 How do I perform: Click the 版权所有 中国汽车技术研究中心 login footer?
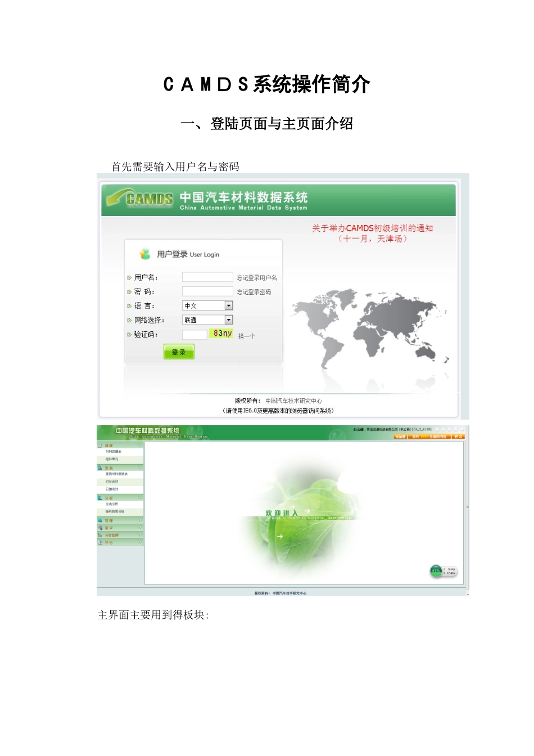coord(279,400)
